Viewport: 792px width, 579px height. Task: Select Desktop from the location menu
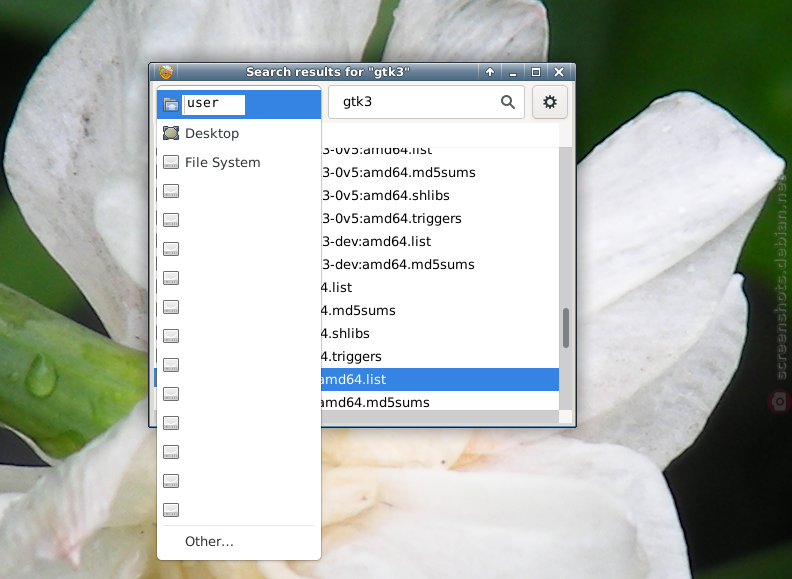pos(239,133)
